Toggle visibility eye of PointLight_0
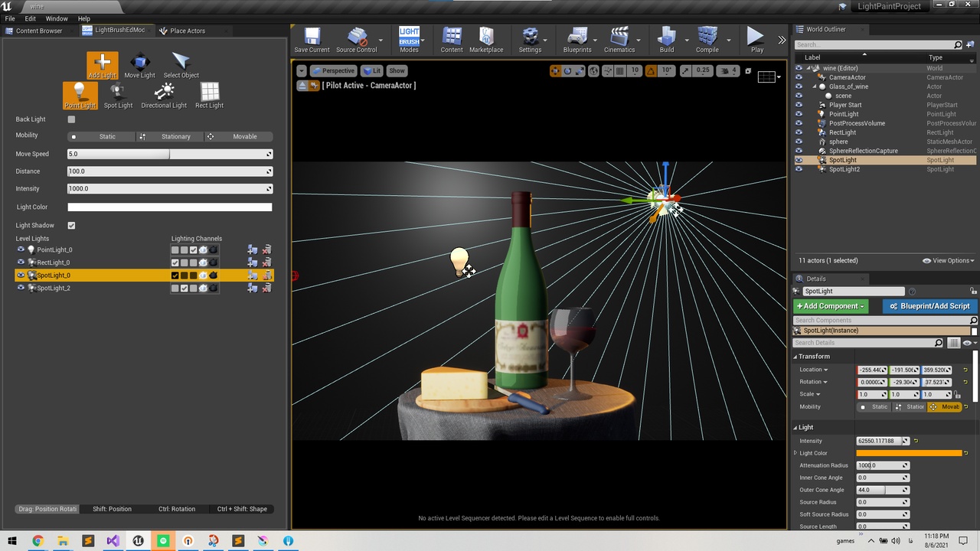Screen dimensions: 980x551 click(21, 249)
